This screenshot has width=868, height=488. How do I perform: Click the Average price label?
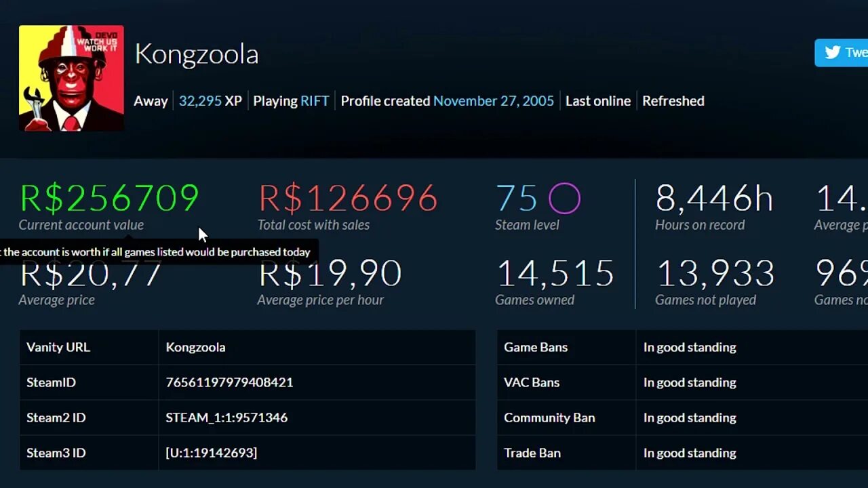[x=56, y=300]
